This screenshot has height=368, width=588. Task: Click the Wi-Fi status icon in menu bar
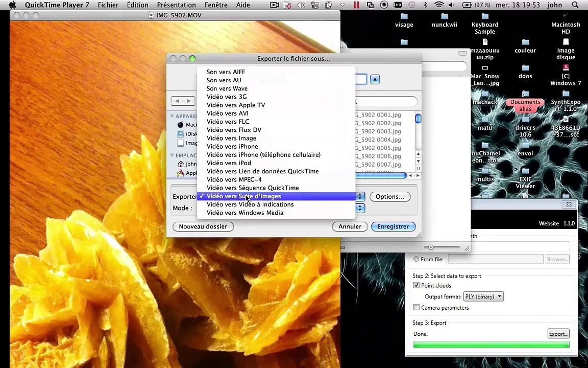point(438,5)
